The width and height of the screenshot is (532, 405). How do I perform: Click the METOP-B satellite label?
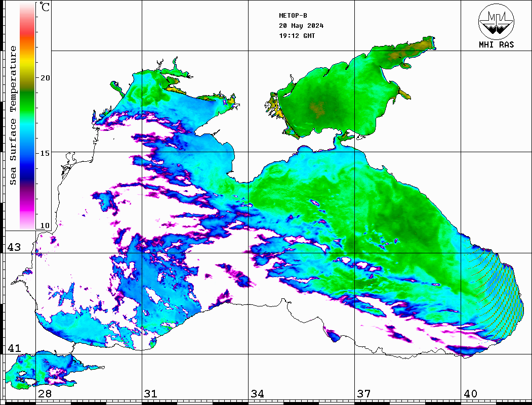293,16
